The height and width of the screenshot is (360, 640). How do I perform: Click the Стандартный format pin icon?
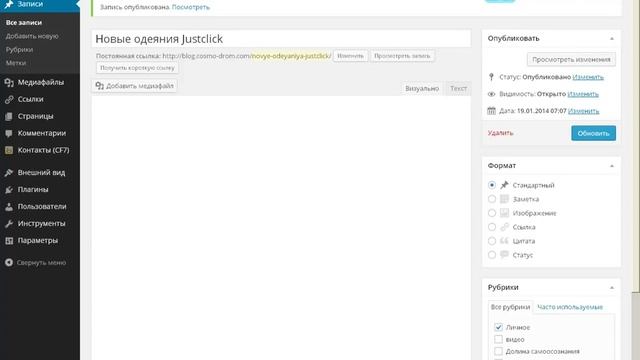point(504,185)
